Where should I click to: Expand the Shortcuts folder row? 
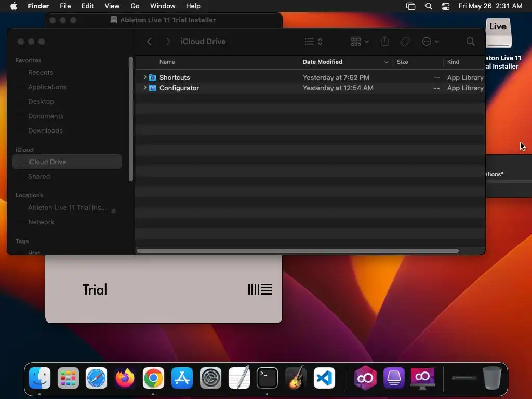[x=145, y=77]
